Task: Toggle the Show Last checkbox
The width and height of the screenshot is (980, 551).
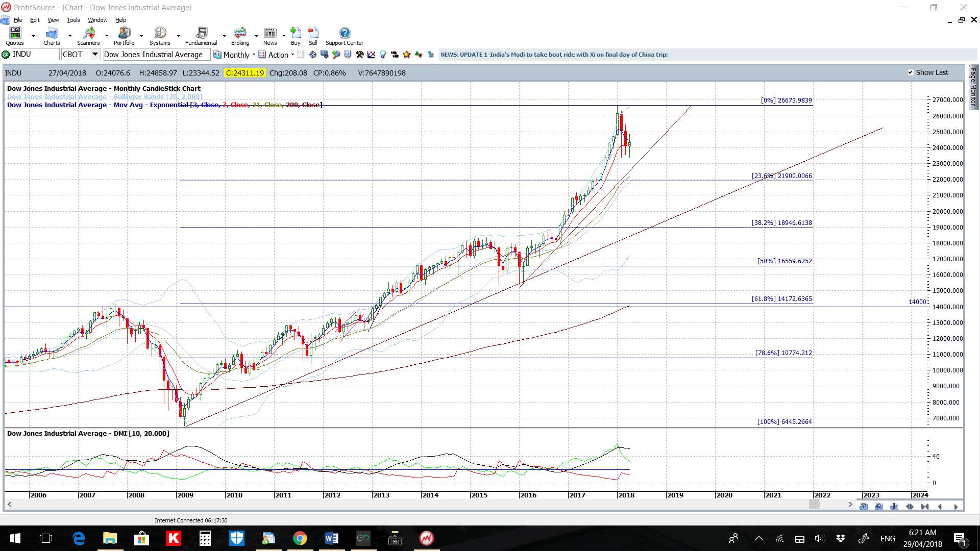Action: pyautogui.click(x=910, y=72)
